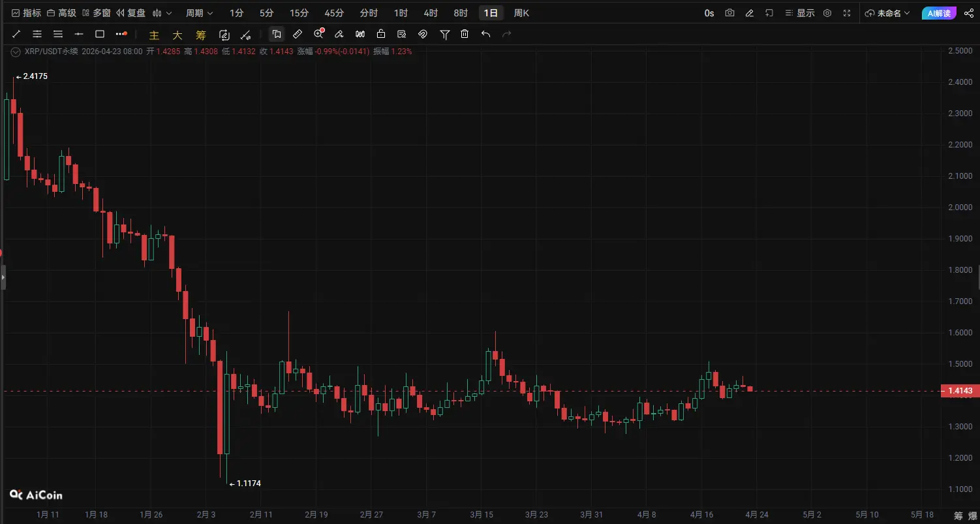Open the 高级 advanced menu
Screen dimensions: 980x524
[x=61, y=13]
